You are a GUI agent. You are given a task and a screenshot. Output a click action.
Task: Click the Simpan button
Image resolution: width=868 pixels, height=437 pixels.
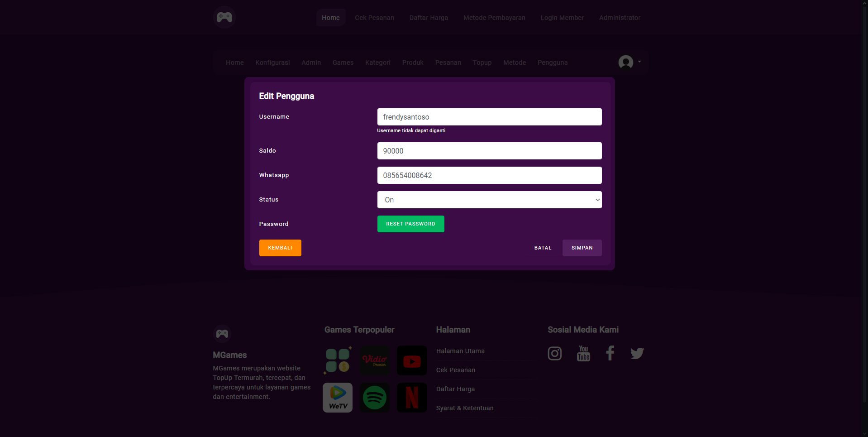click(582, 248)
